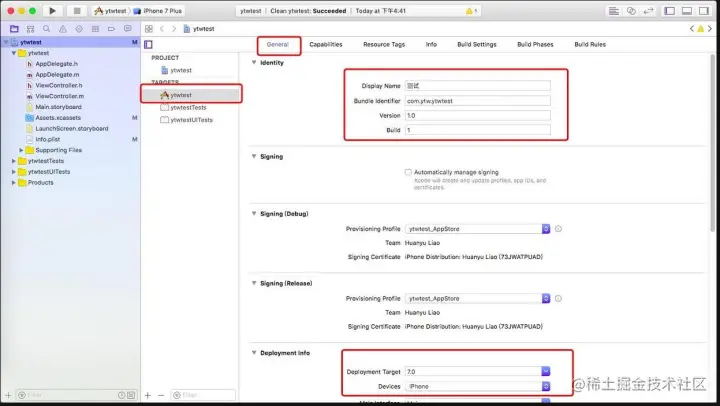Viewport: 720px width, 406px height.
Task: Click the Version field
Action: [478, 115]
